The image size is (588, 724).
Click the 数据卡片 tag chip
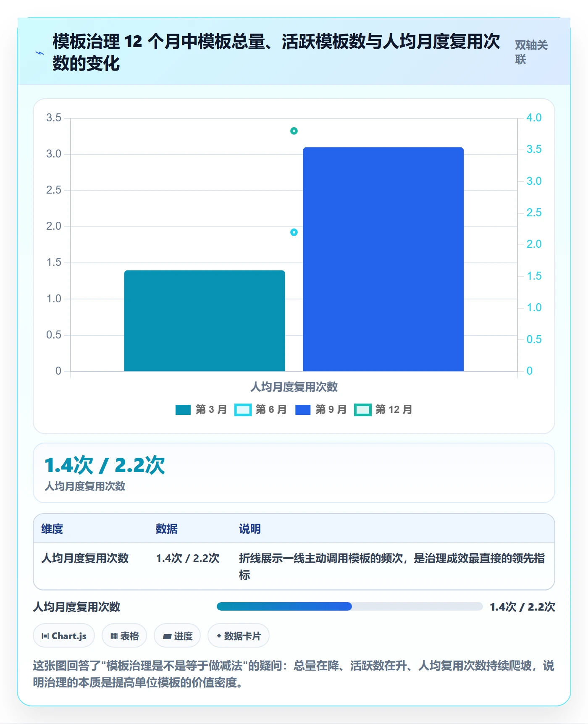pyautogui.click(x=239, y=636)
